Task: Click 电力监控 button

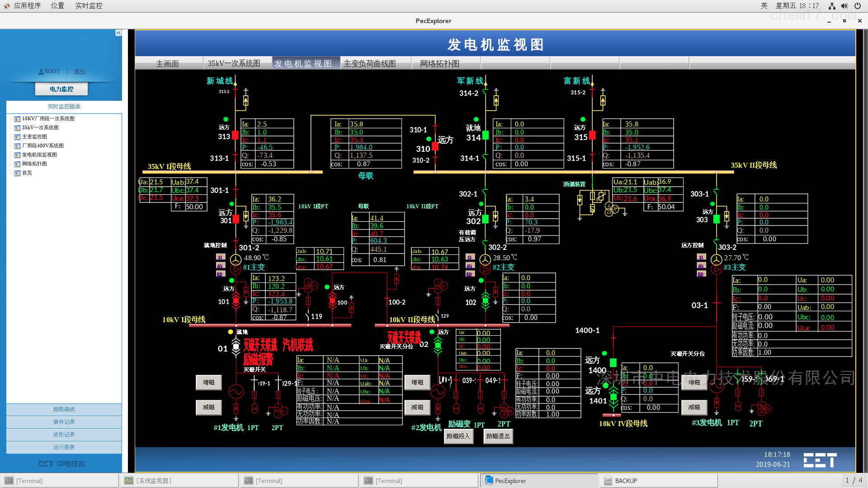Action: pyautogui.click(x=61, y=89)
